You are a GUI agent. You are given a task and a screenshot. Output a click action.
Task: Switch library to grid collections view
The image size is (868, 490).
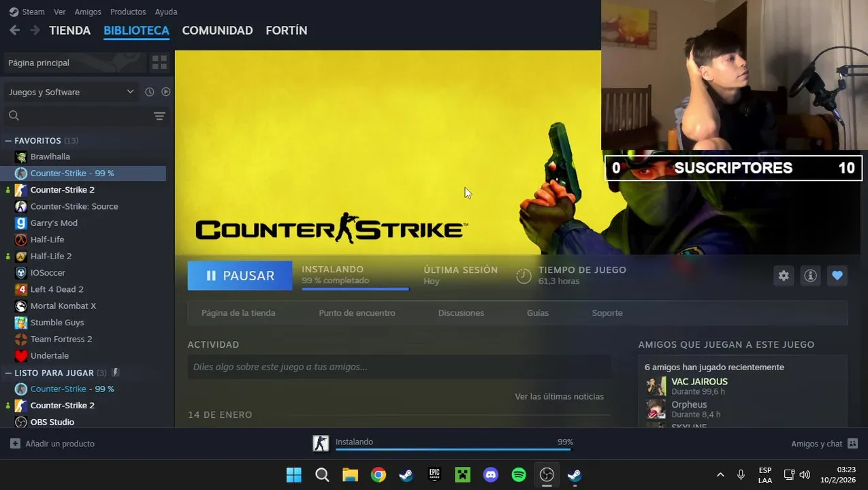(159, 63)
